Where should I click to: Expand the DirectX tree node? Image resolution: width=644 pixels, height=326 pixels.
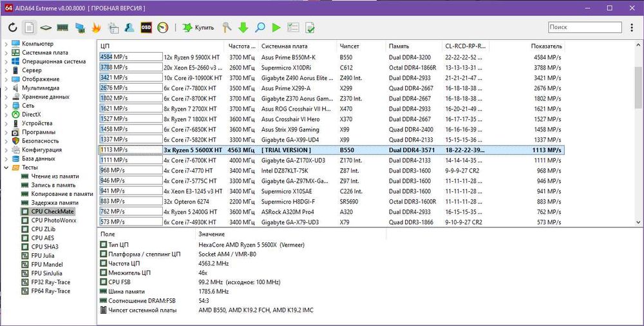coord(6,115)
